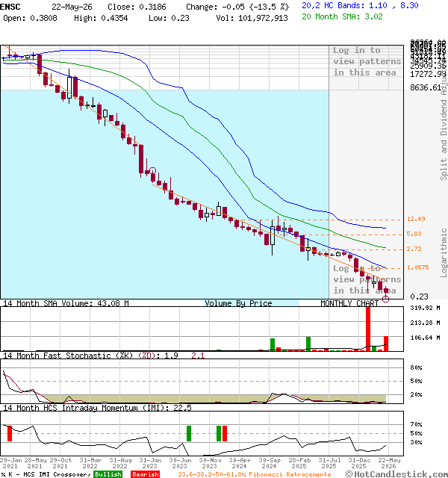Click the 20,2 HC Bands legend text

[x=360, y=5]
